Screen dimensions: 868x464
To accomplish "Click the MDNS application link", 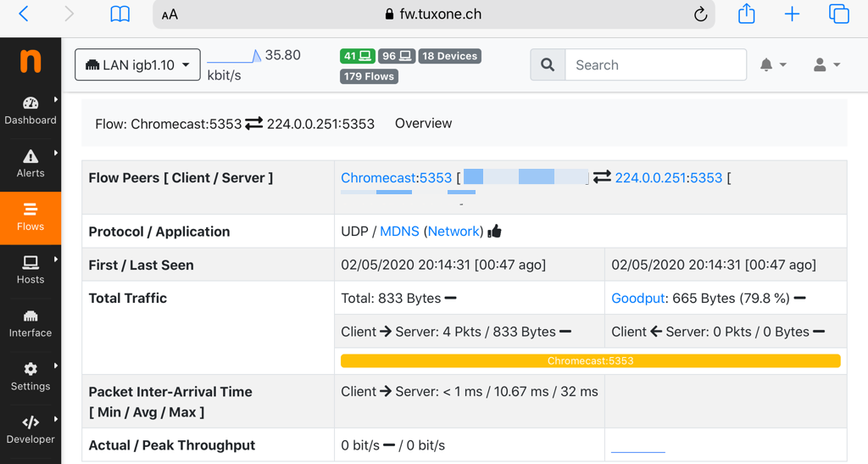I will coord(399,231).
